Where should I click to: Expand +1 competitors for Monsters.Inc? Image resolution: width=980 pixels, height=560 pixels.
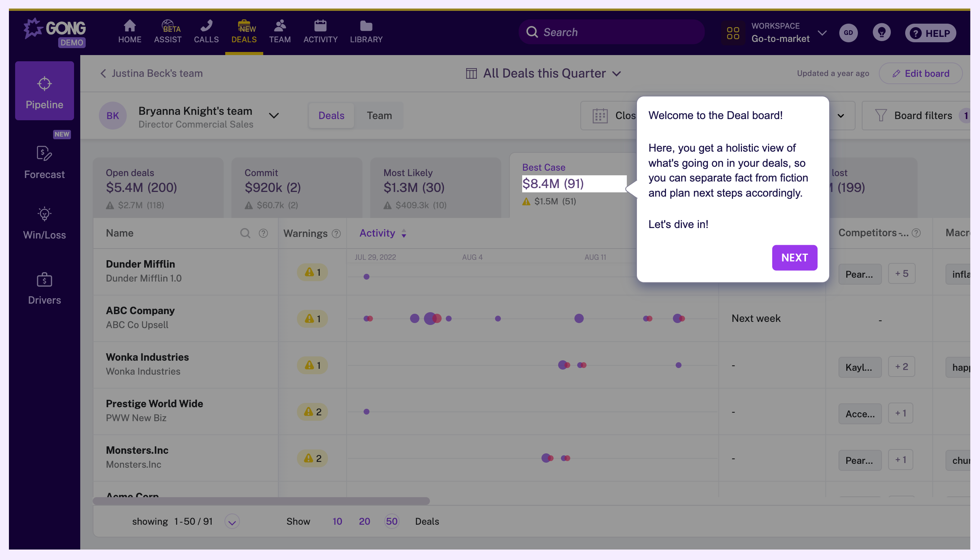coord(900,460)
